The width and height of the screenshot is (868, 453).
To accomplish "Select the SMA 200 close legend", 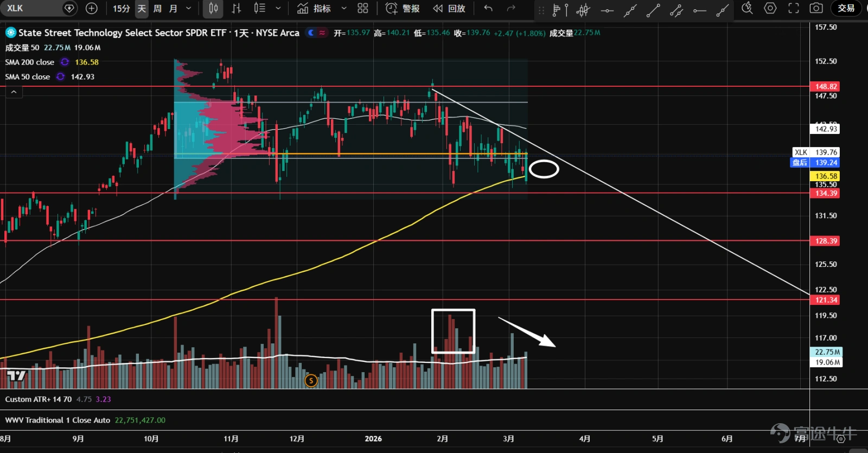I will [30, 62].
